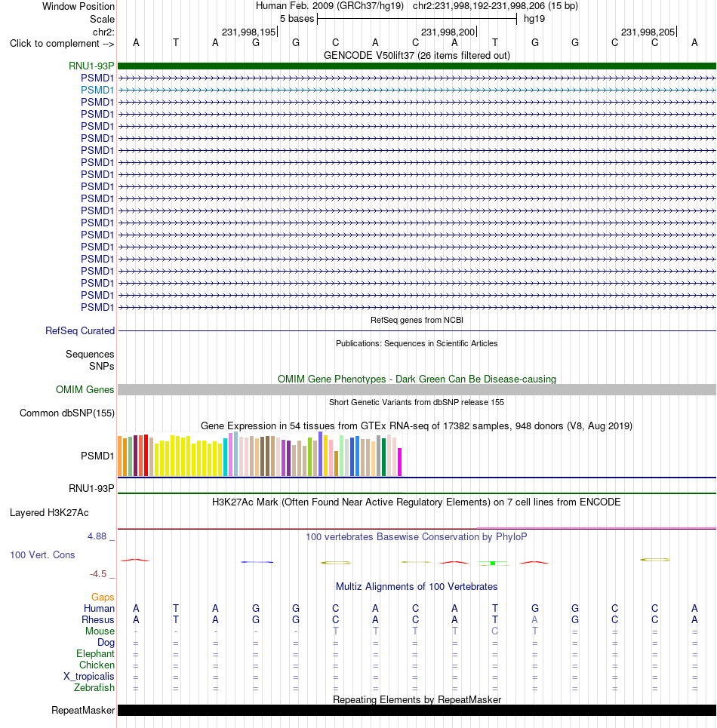Open '100 vertebrates Basewise Conservation by PhyloP' title
The height and width of the screenshot is (728, 717).
click(x=417, y=536)
